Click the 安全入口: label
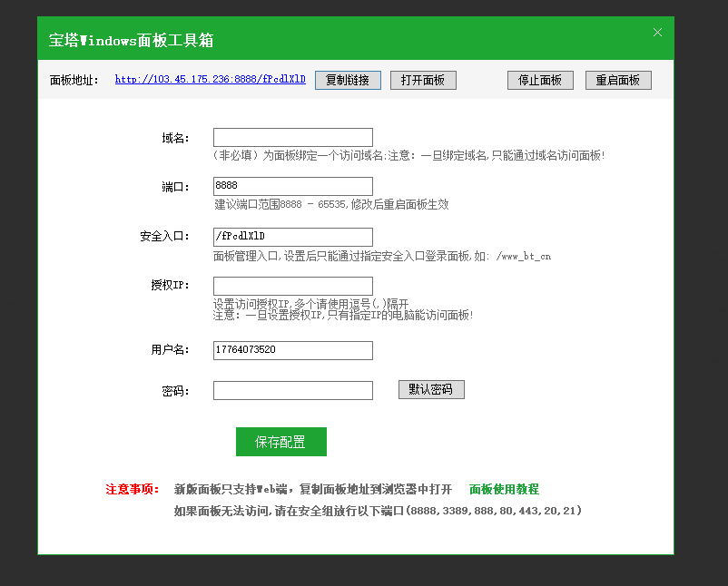The height and width of the screenshot is (586, 728). click(164, 236)
